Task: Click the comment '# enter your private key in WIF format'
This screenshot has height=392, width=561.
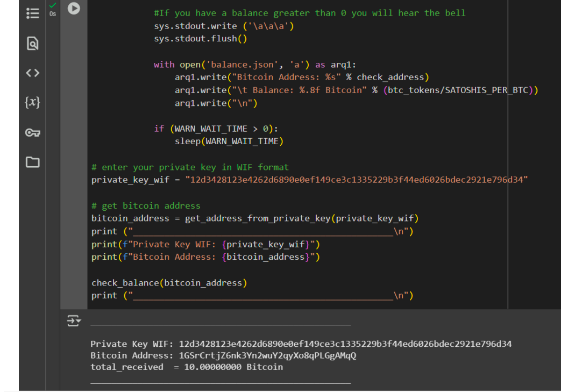Action: (x=190, y=167)
